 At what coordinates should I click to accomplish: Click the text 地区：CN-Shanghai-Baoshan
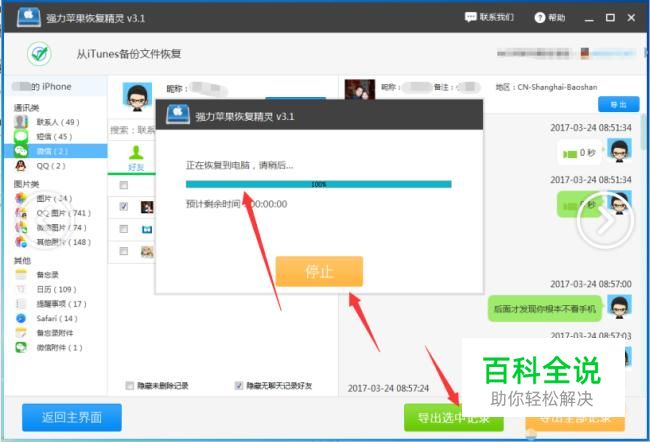tap(546, 87)
